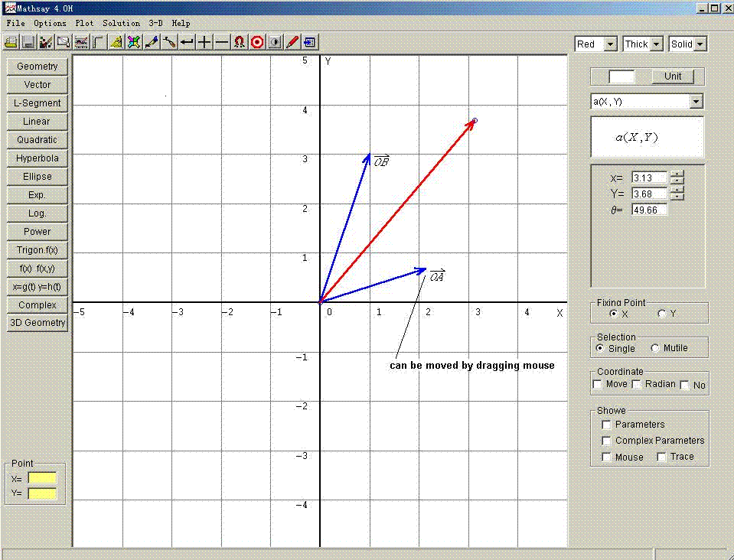
Task: Click the minus zoom-out icon
Action: (222, 43)
